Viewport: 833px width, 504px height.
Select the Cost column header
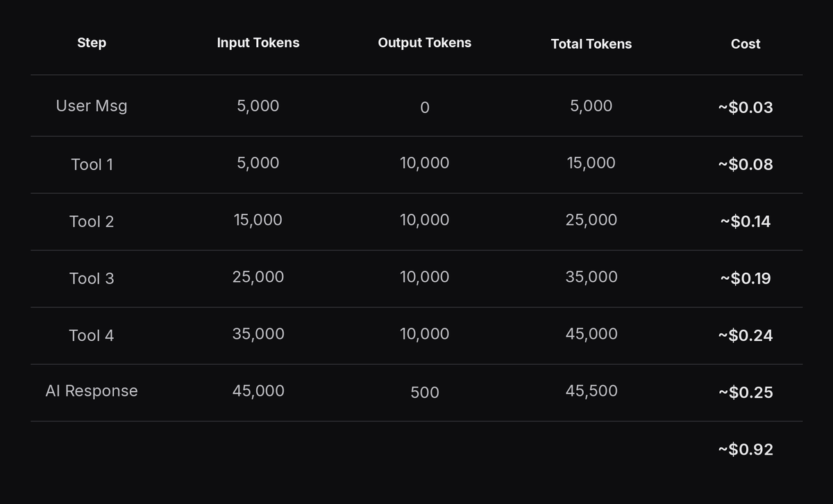coord(746,44)
